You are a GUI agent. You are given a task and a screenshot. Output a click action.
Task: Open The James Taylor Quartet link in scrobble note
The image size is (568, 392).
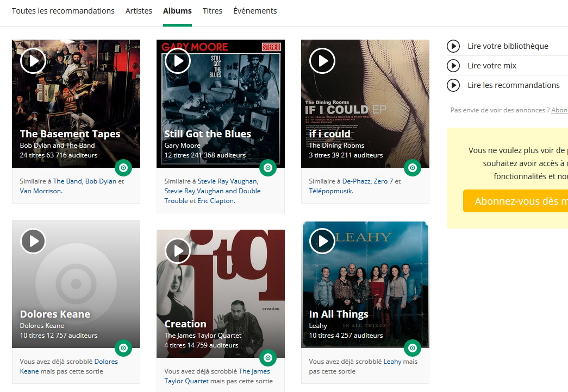(x=217, y=376)
